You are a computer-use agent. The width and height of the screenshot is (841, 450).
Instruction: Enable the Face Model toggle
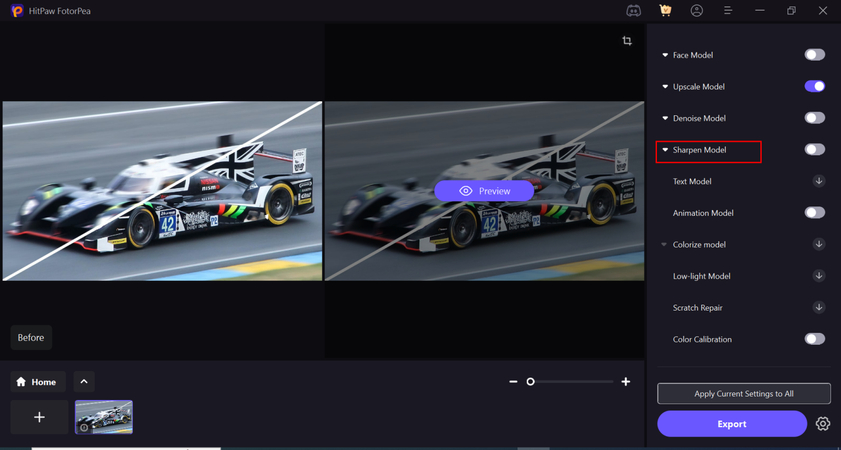point(814,55)
